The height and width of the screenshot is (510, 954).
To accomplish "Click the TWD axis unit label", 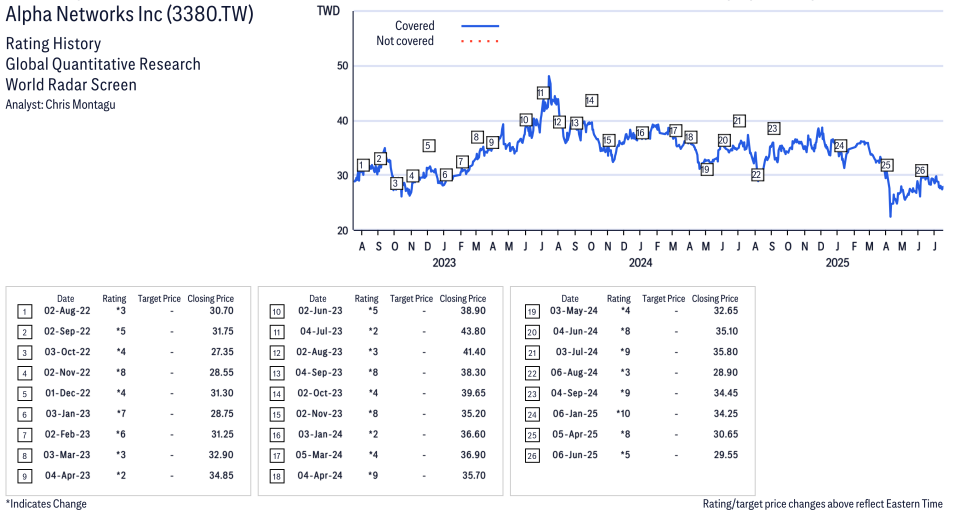I will (329, 11).
